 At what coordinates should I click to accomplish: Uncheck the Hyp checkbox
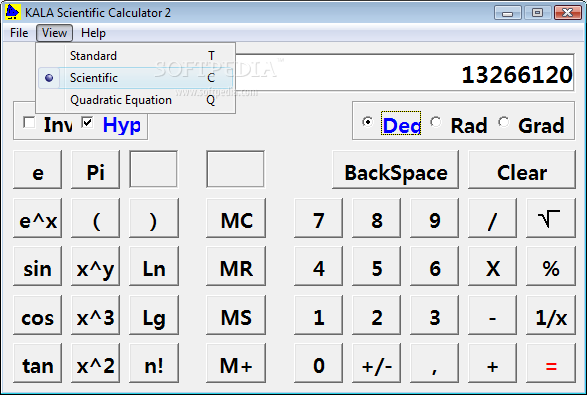tap(88, 122)
